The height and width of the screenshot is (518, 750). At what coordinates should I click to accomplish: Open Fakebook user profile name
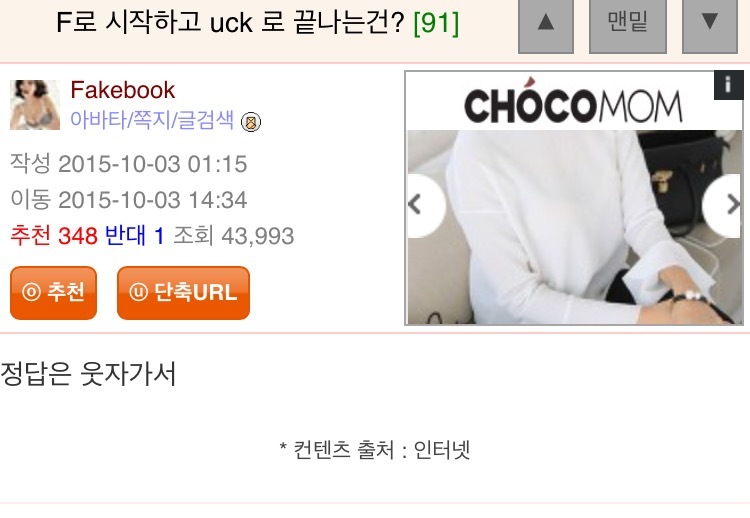(x=122, y=90)
